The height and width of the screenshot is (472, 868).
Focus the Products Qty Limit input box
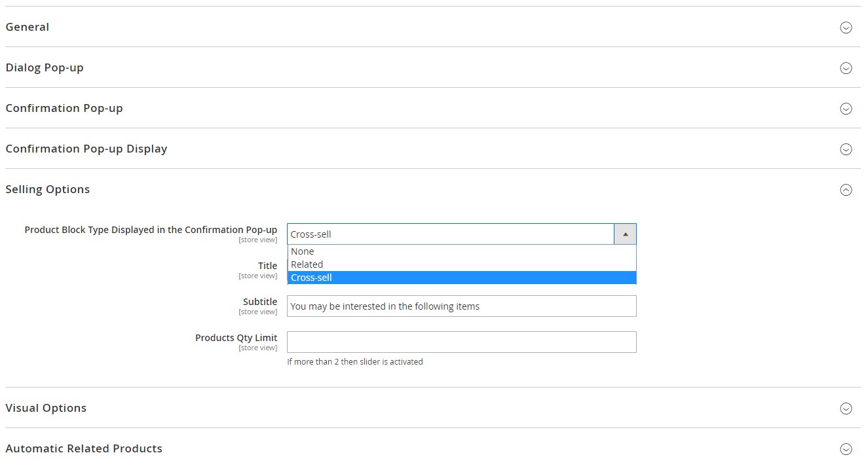click(461, 342)
